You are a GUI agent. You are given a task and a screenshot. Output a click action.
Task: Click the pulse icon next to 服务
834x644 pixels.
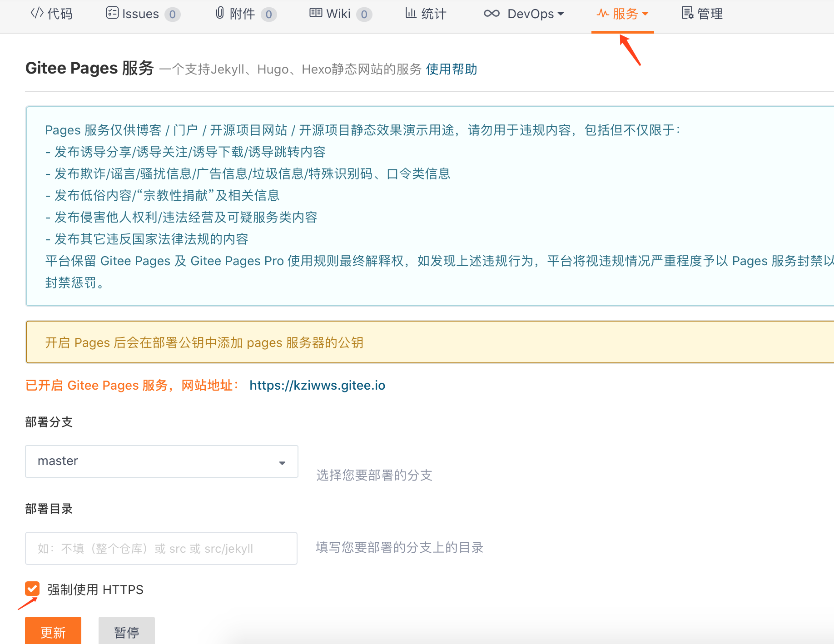tap(603, 14)
